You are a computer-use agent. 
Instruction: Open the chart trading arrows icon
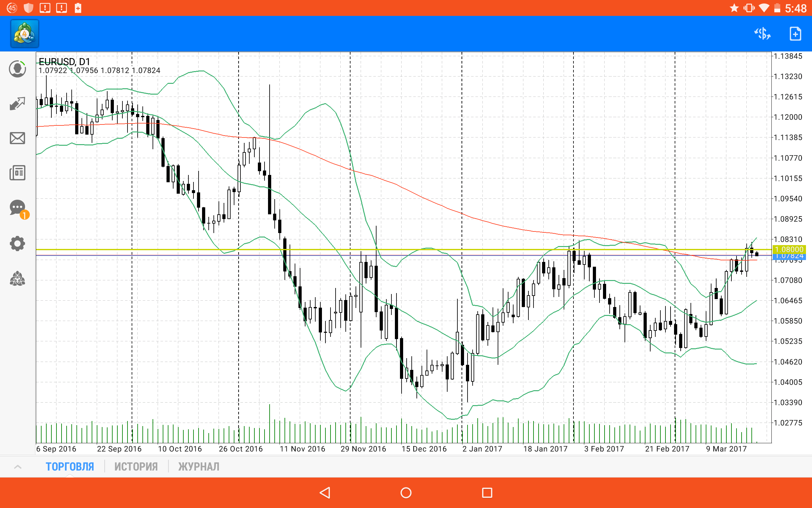[x=17, y=104]
